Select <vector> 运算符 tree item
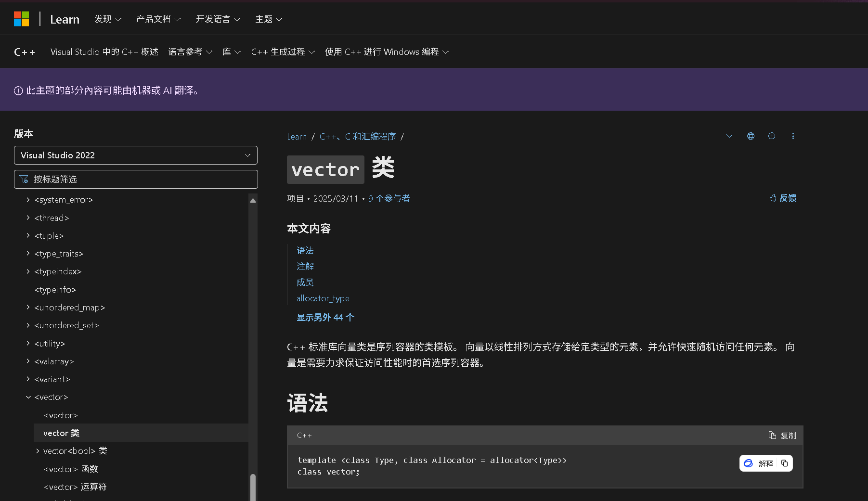The image size is (868, 501). pos(76,487)
